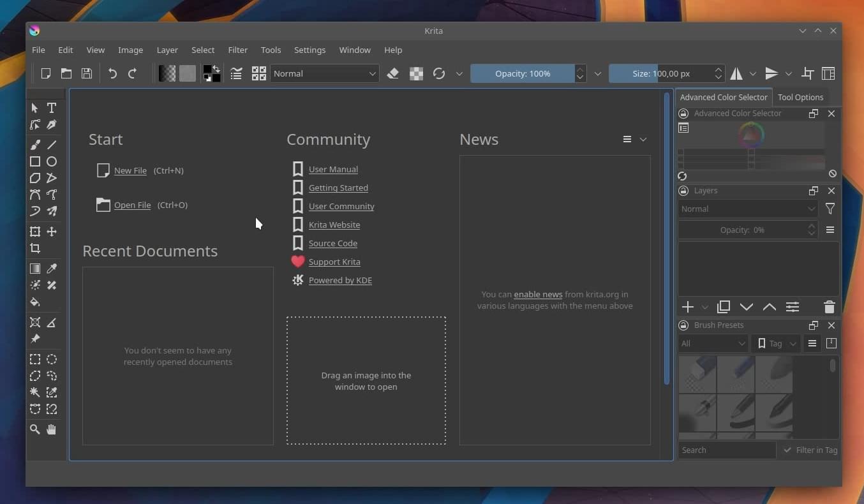Select the Rectangle shape tool
The width and height of the screenshot is (864, 504).
[x=35, y=161]
